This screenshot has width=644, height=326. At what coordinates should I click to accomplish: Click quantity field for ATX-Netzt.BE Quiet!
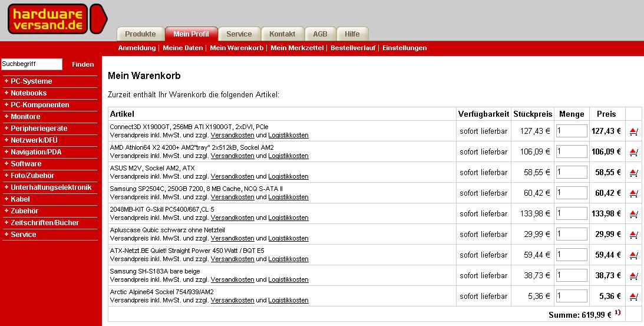(x=572, y=255)
